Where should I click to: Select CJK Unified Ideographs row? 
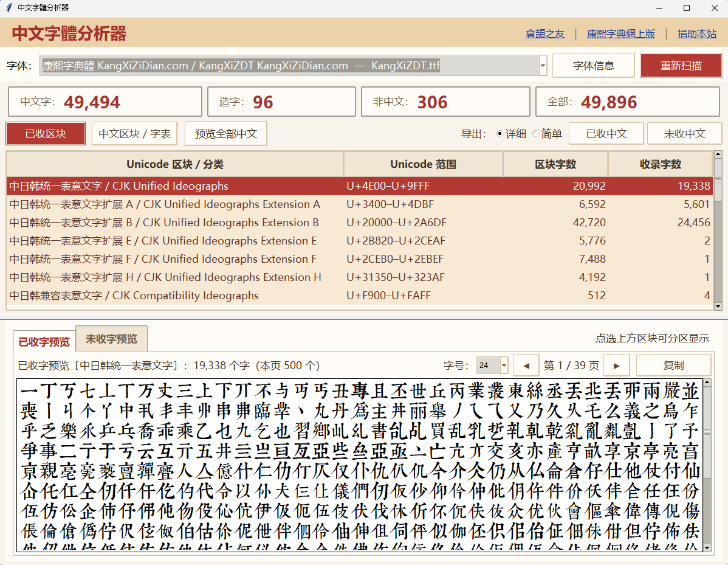click(360, 186)
